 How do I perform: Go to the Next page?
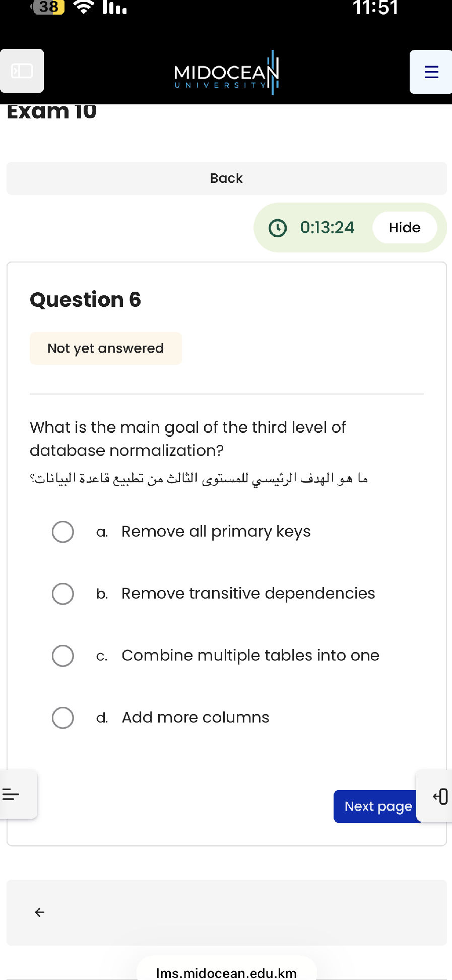[377, 806]
